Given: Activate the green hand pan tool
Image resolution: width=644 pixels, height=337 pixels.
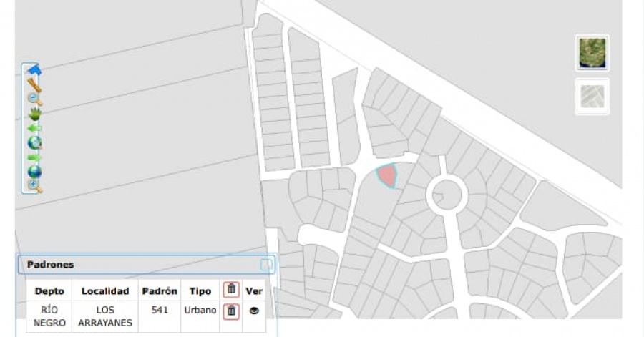Looking at the screenshot, I should click(x=35, y=114).
